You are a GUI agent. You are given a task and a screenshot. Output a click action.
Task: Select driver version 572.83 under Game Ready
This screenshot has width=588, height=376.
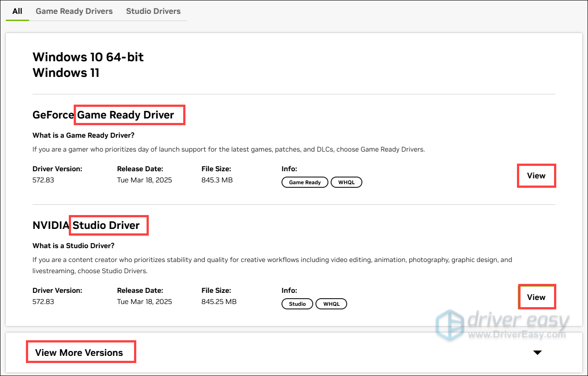click(x=43, y=180)
